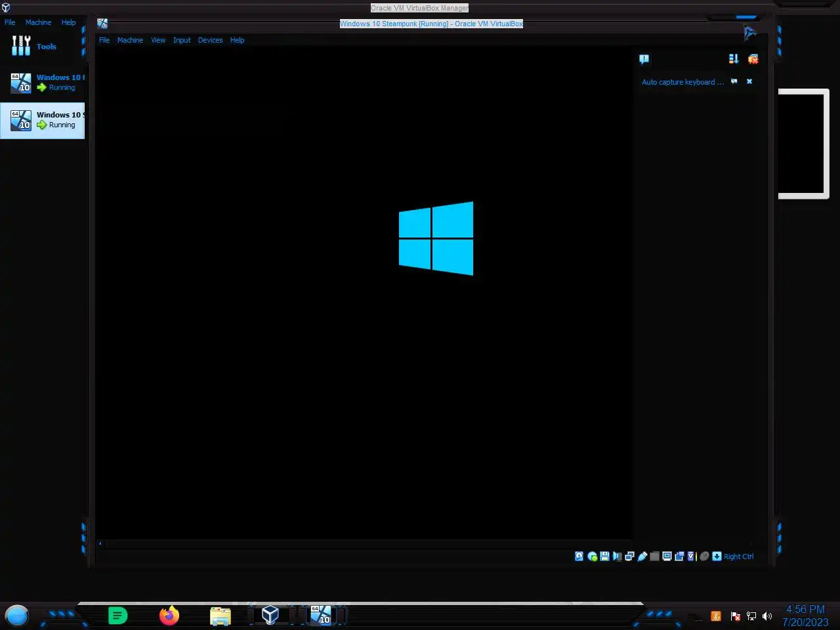Click the optical disc status icon
The image size is (840, 630).
[593, 556]
